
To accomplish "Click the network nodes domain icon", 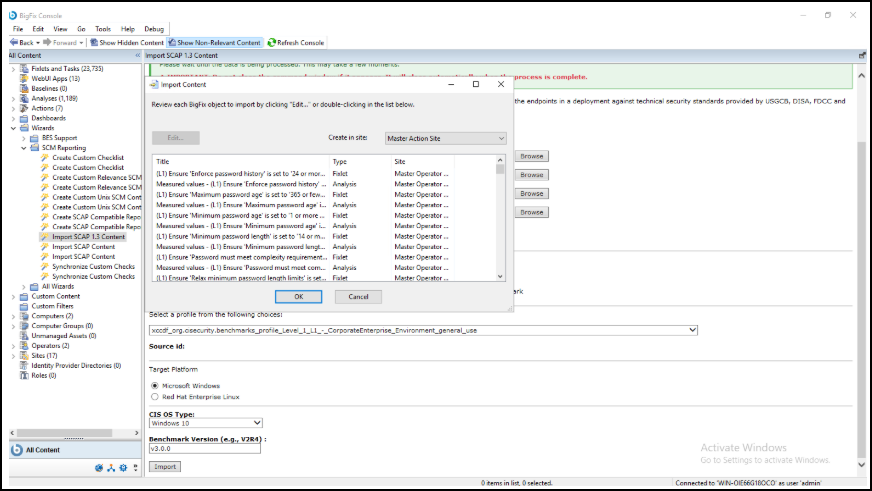I will (x=111, y=468).
